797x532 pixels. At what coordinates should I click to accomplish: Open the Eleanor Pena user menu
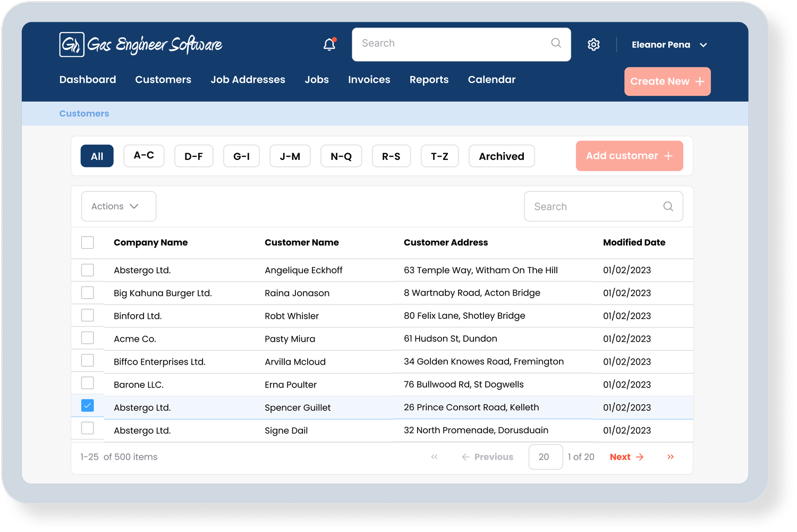668,45
